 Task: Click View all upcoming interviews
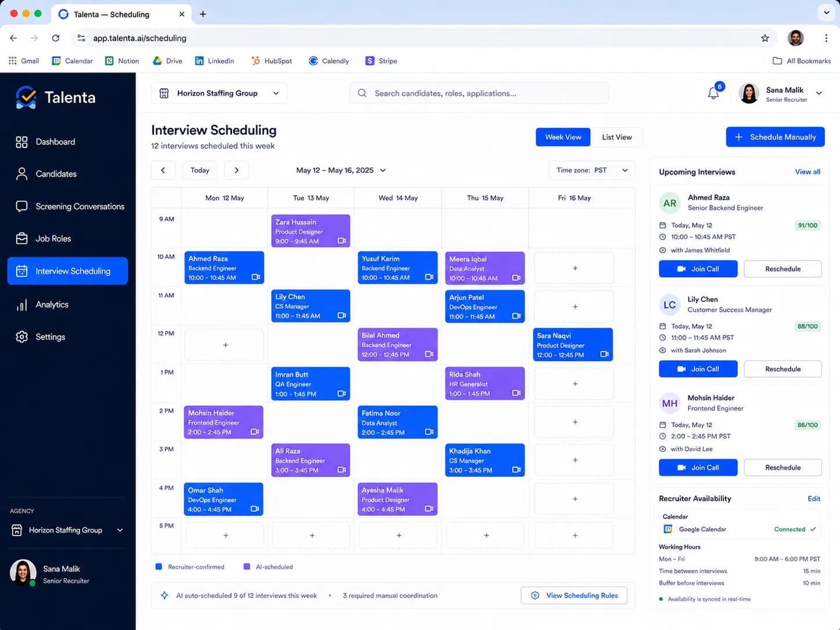(808, 172)
